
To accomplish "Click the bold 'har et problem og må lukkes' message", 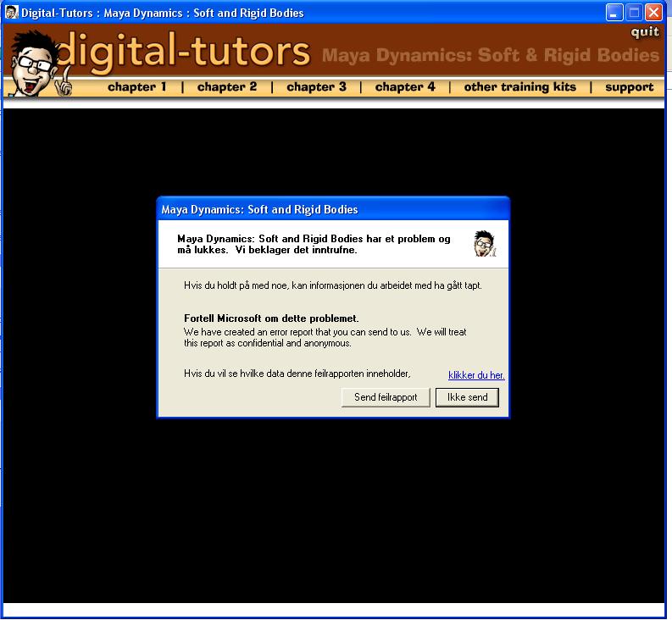I will click(x=314, y=244).
